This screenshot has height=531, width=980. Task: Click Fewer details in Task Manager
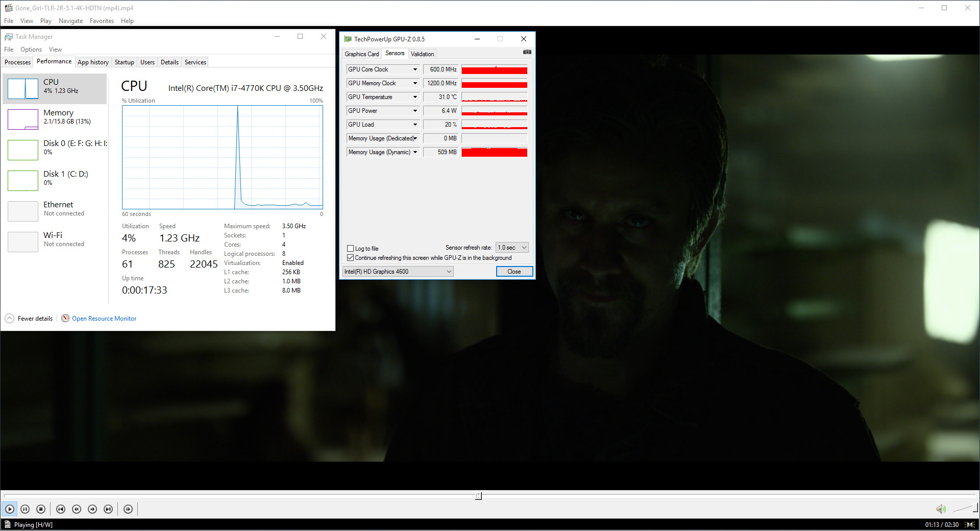pos(35,319)
